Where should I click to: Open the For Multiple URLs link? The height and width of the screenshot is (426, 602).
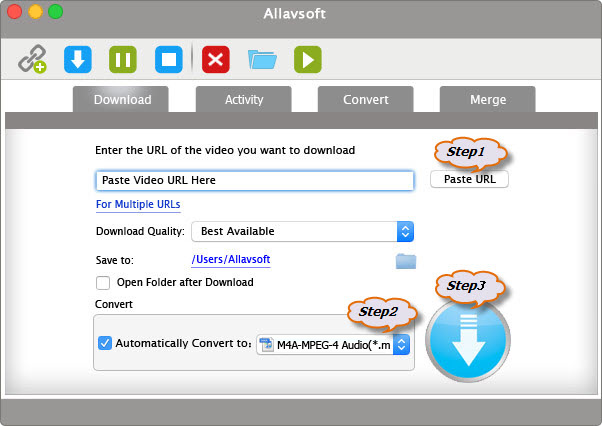138,204
